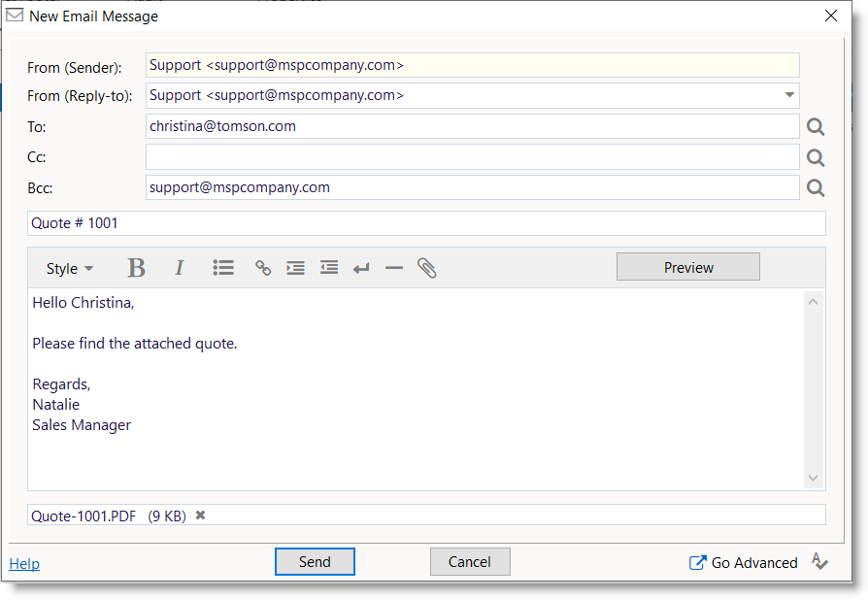Decrease indent of the message text

(x=329, y=268)
